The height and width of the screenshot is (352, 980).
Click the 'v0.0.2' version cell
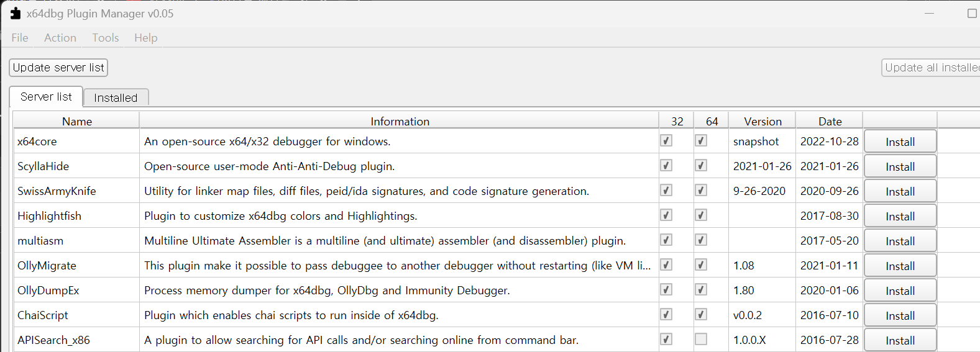762,315
